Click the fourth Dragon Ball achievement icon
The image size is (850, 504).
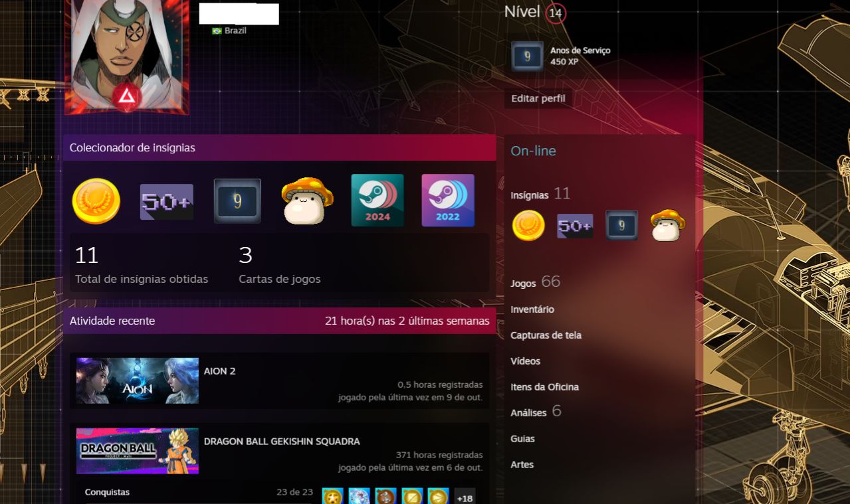412,497
